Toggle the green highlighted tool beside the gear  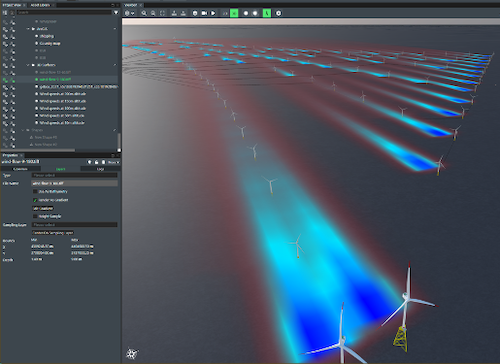tap(267, 13)
